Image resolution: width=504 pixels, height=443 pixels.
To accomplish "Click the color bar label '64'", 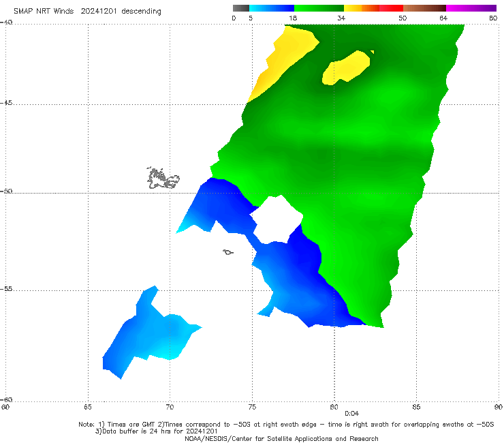I will (x=443, y=18).
